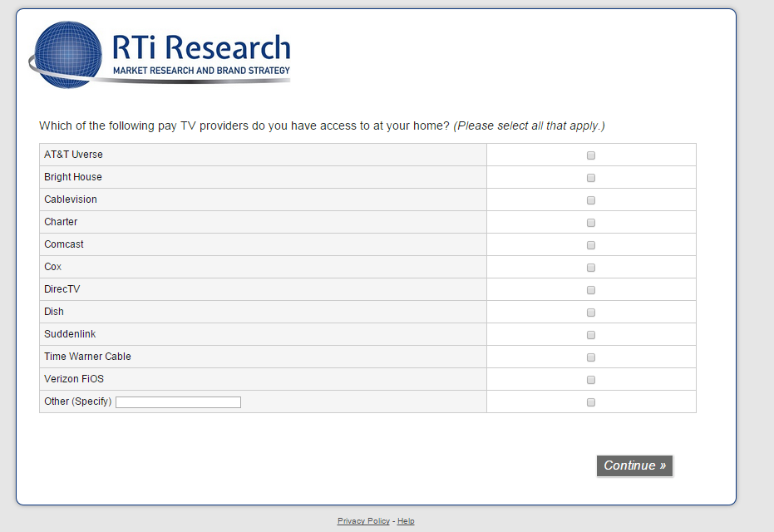Screen dimensions: 774x532
Task: Click the Time Warner Cable label
Action: pyautogui.click(x=87, y=357)
